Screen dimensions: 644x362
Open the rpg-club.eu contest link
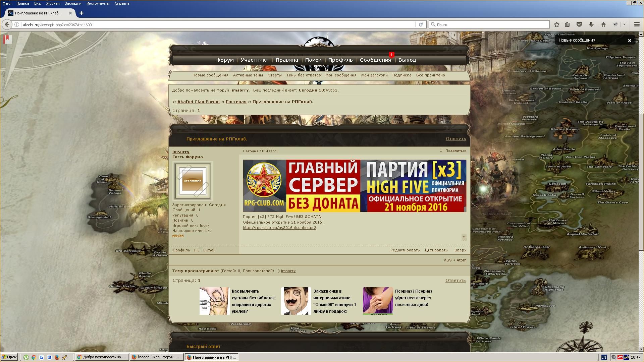click(x=279, y=228)
